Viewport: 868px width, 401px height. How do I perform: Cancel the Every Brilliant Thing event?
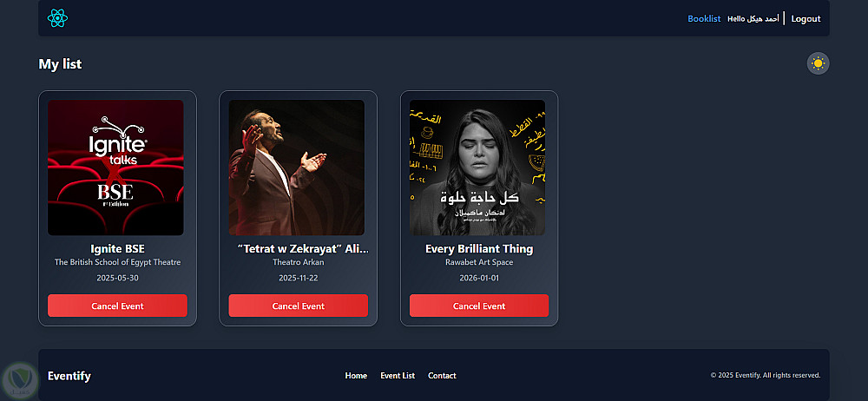click(479, 306)
